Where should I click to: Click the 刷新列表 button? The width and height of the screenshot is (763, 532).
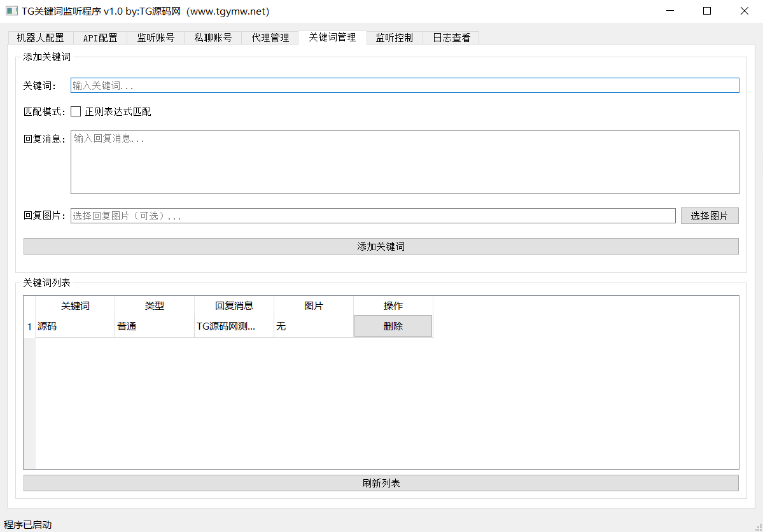click(x=381, y=483)
